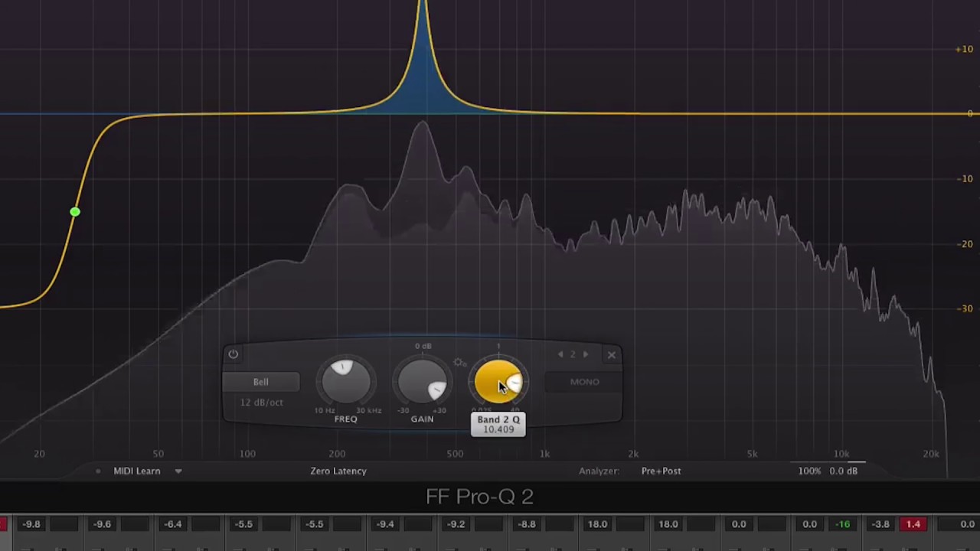The width and height of the screenshot is (980, 551).
Task: Click the red 1.4 clip indicator
Action: point(913,524)
